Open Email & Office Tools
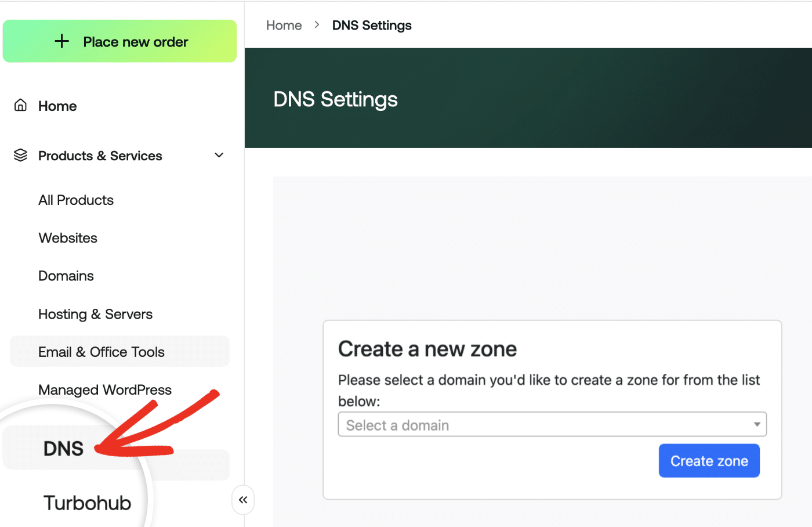Image resolution: width=812 pixels, height=527 pixels. (101, 351)
